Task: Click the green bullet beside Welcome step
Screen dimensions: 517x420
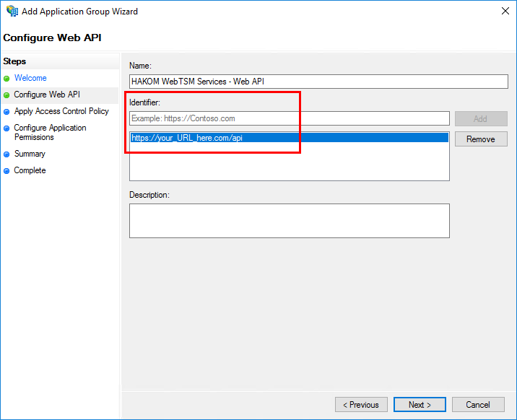Action: (x=7, y=79)
